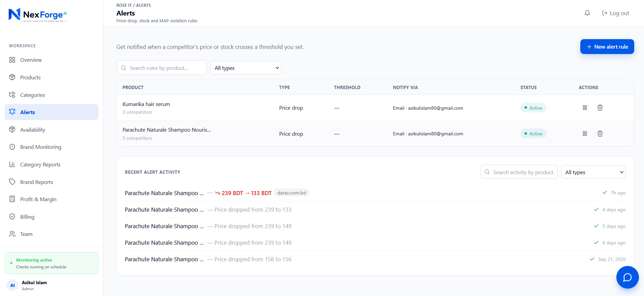The image size is (644, 296).
Task: Click the Search rules by product field
Action: click(162, 68)
